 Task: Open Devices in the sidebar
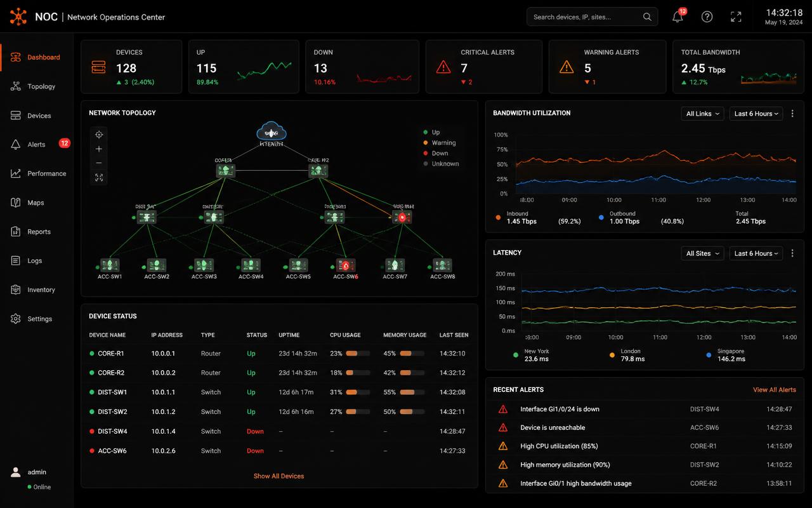tap(37, 116)
